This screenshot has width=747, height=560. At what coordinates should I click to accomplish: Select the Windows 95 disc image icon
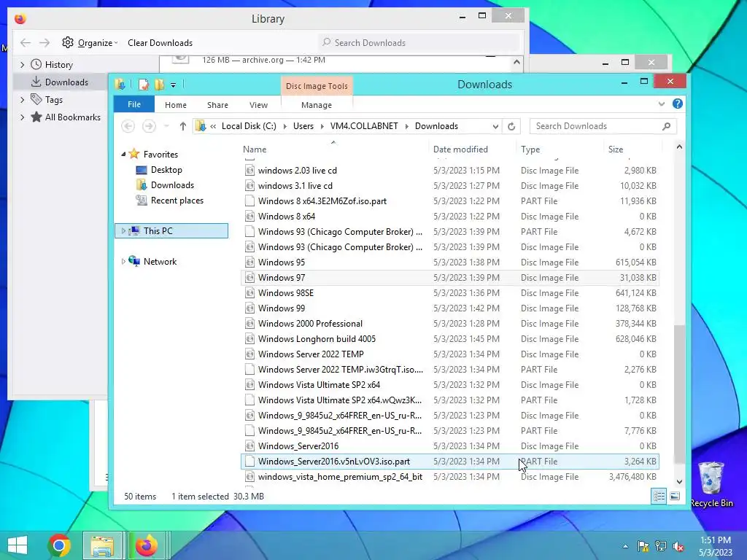pos(249,262)
